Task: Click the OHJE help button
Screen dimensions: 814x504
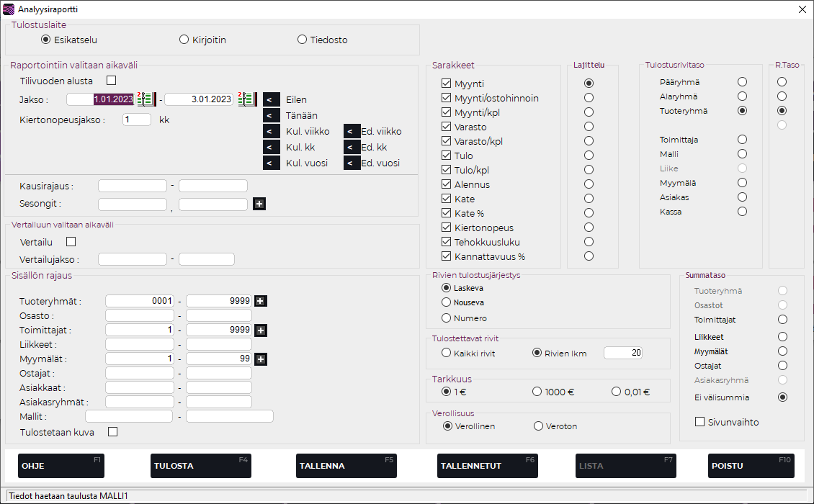Action: (61, 466)
